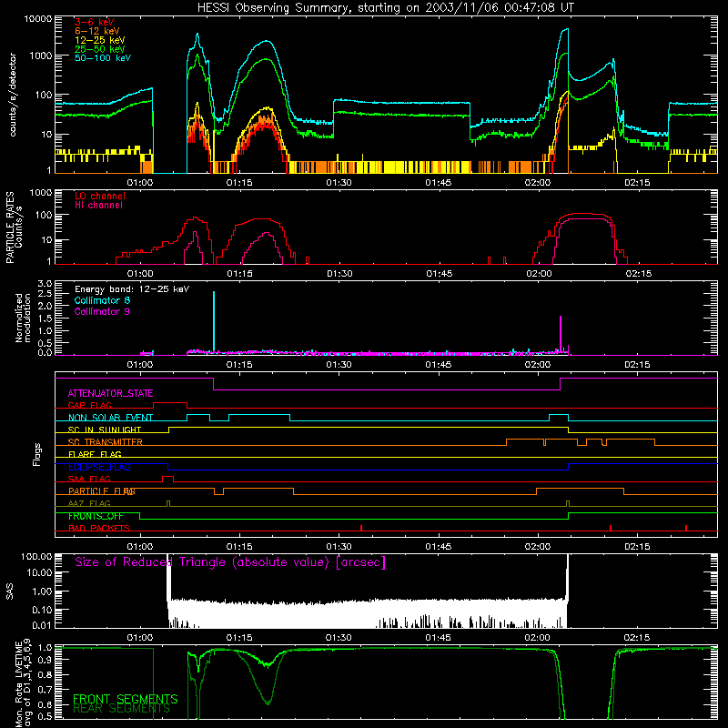Select the "PARTICLE RATES" y-axis label
This screenshot has height=728, width=728.
[10, 227]
